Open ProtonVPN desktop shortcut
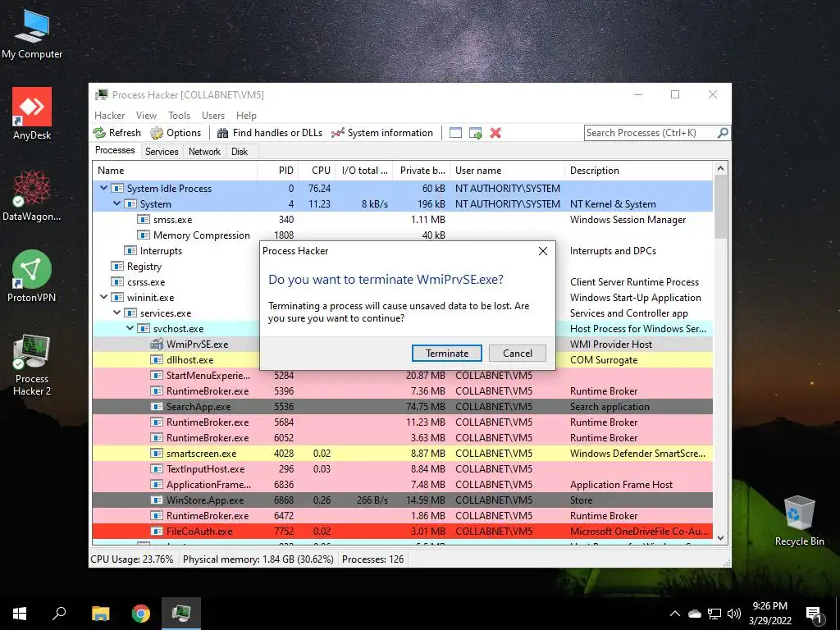The image size is (840, 630). 32,276
